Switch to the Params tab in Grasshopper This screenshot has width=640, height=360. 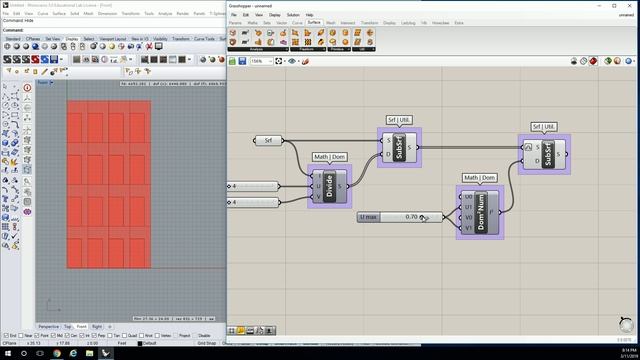236,23
